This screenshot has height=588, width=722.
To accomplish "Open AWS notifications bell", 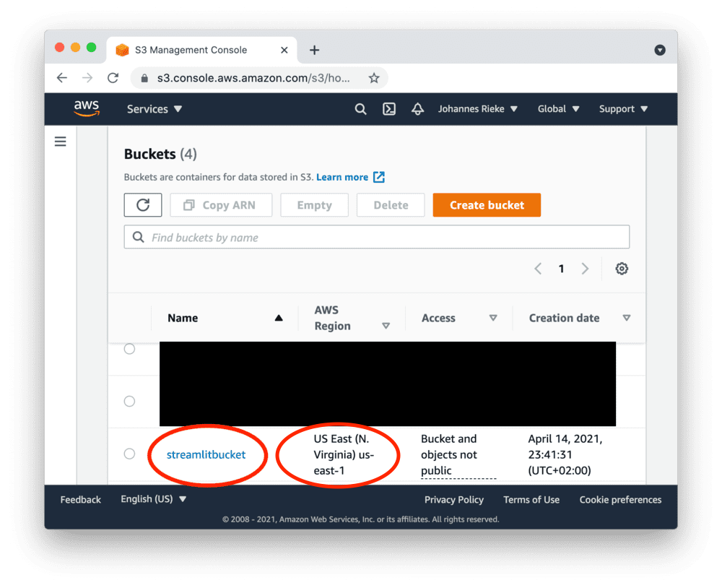I will 417,108.
